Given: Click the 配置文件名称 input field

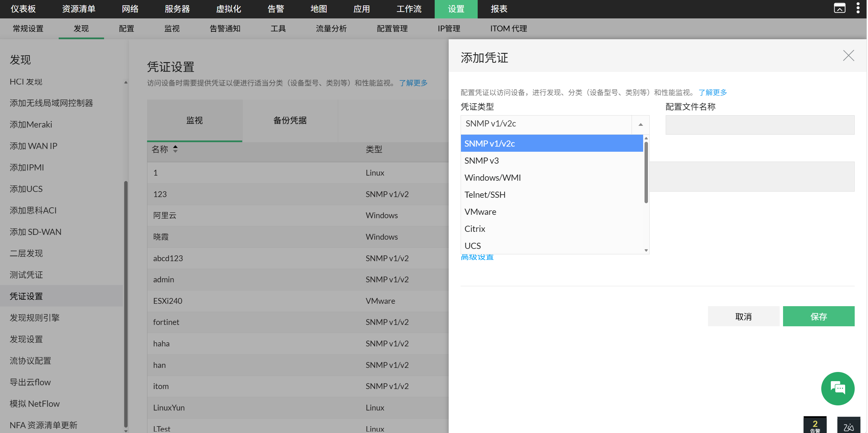Looking at the screenshot, I should [759, 125].
